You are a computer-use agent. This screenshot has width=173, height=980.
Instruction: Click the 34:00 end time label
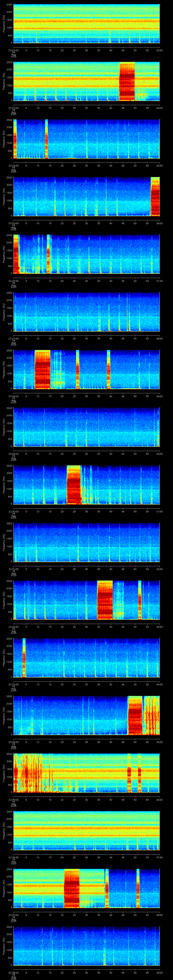point(159,685)
